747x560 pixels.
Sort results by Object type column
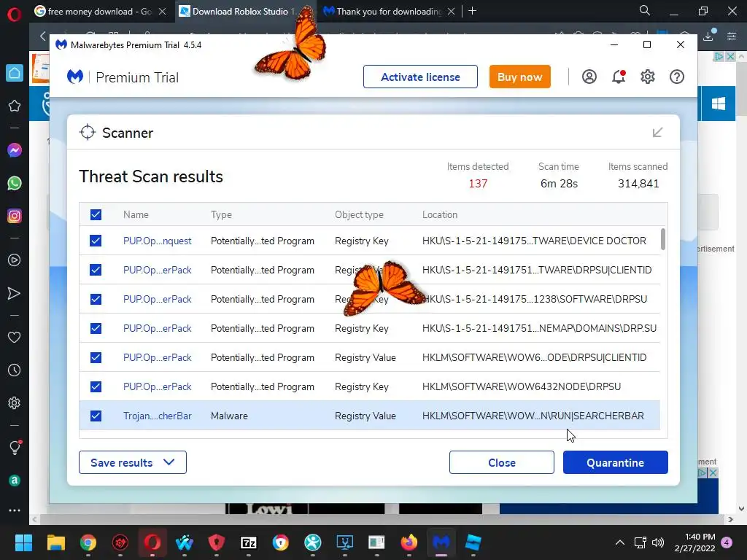(359, 215)
